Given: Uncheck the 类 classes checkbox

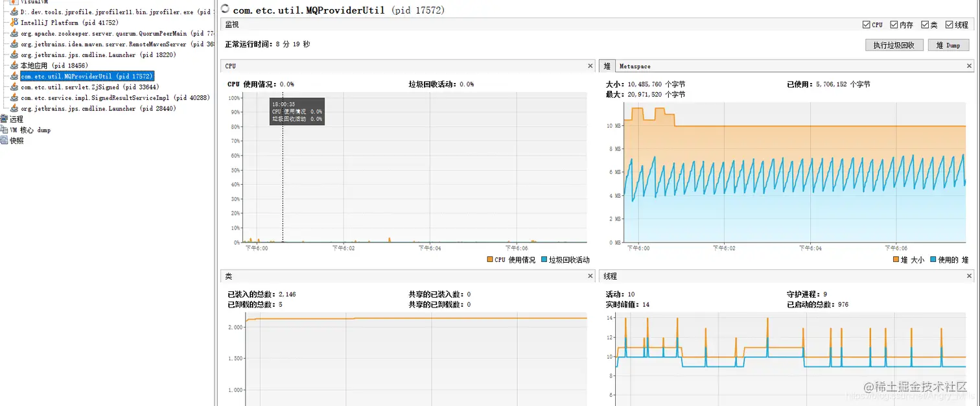Looking at the screenshot, I should pyautogui.click(x=925, y=25).
